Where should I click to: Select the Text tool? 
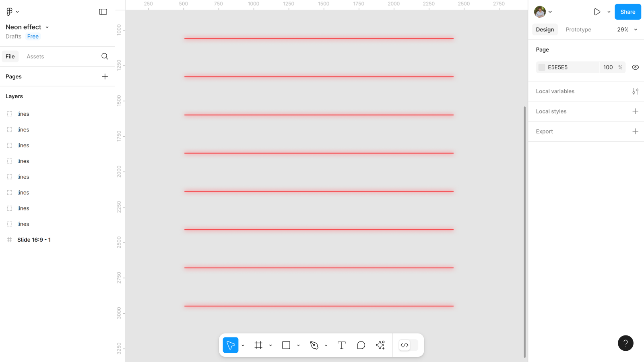pyautogui.click(x=341, y=345)
